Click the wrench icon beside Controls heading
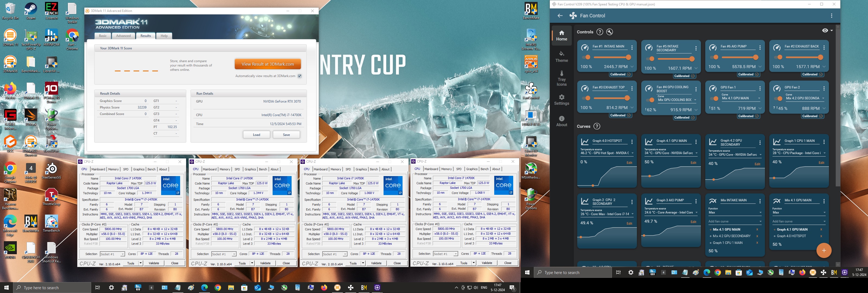The height and width of the screenshot is (293, 868). coord(609,32)
